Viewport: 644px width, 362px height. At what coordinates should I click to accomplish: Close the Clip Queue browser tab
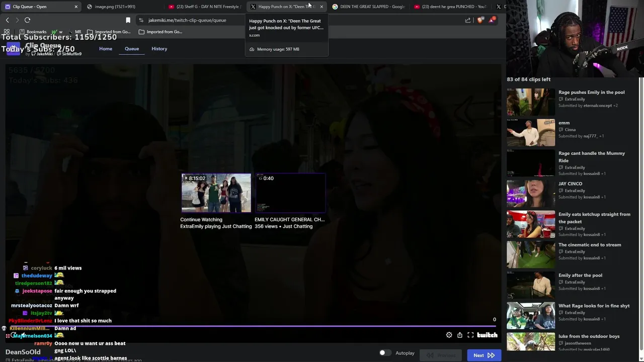(76, 7)
